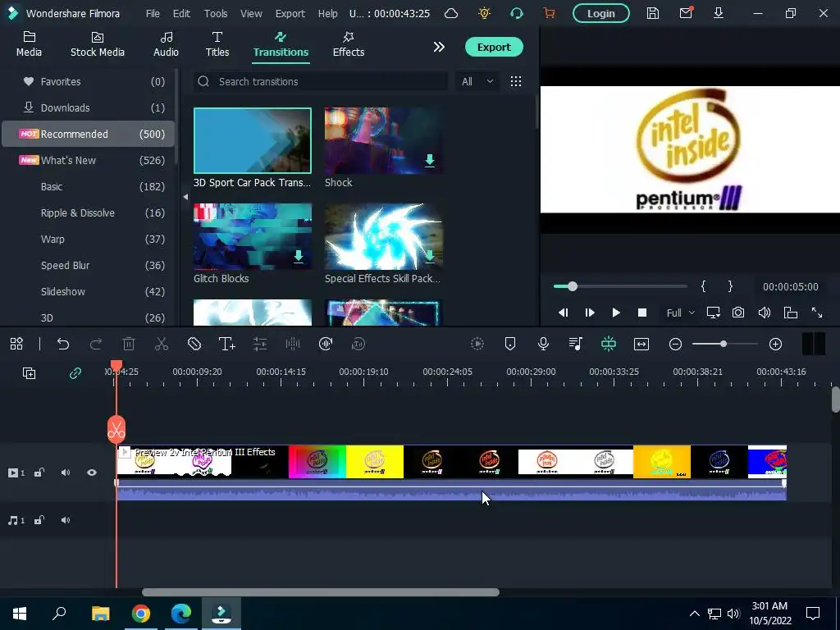Zoom in timeline with plus button
This screenshot has width=840, height=630.
[x=775, y=344]
